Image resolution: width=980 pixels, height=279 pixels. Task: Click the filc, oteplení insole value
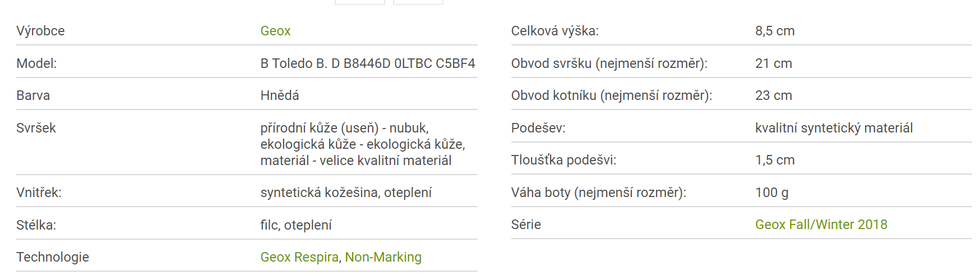[296, 225]
